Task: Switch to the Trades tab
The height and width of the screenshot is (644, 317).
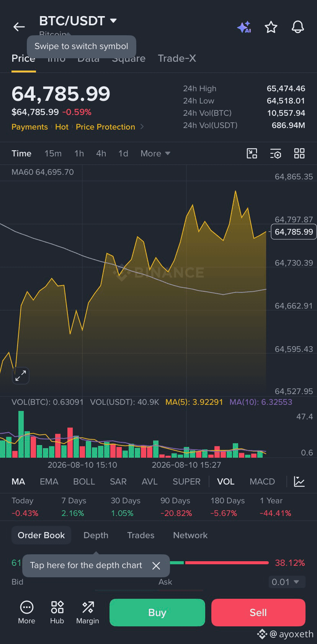Action: point(141,536)
